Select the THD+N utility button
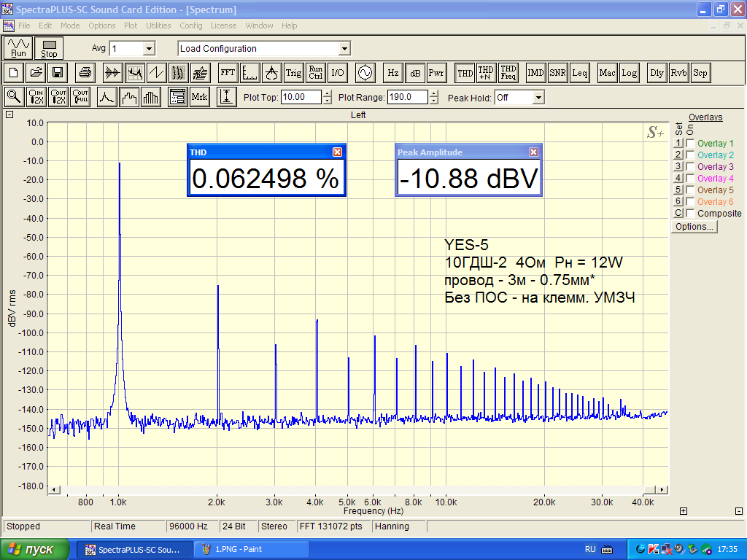This screenshot has height=560, width=747. coord(486,73)
